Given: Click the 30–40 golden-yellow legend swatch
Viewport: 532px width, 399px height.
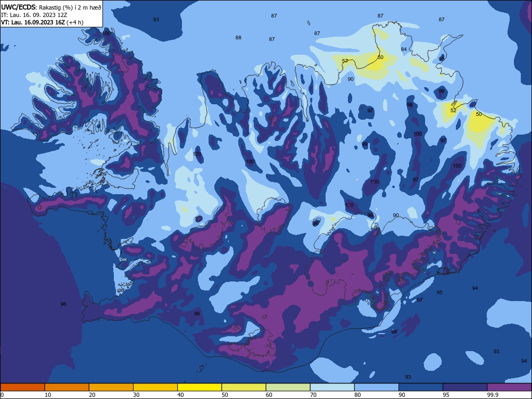Looking at the screenshot, I should (155, 387).
